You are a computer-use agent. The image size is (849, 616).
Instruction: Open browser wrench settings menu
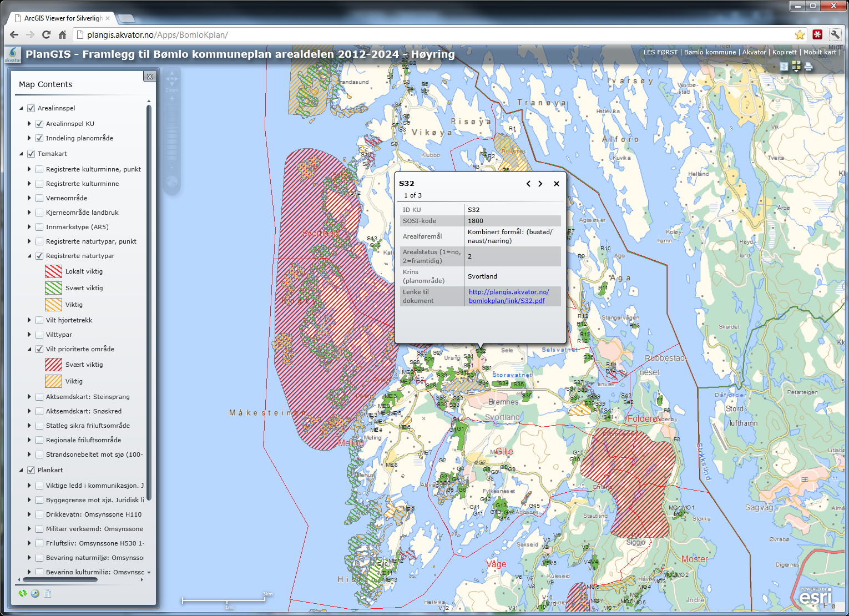835,34
